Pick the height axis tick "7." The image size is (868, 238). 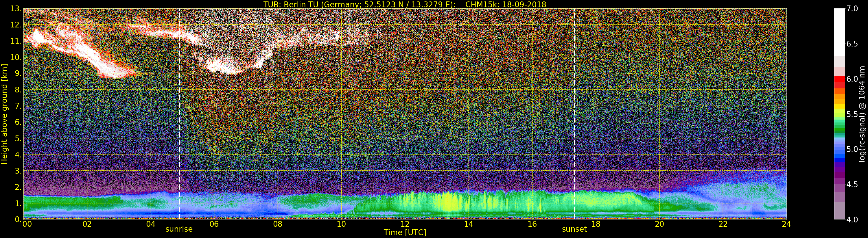(x=18, y=106)
